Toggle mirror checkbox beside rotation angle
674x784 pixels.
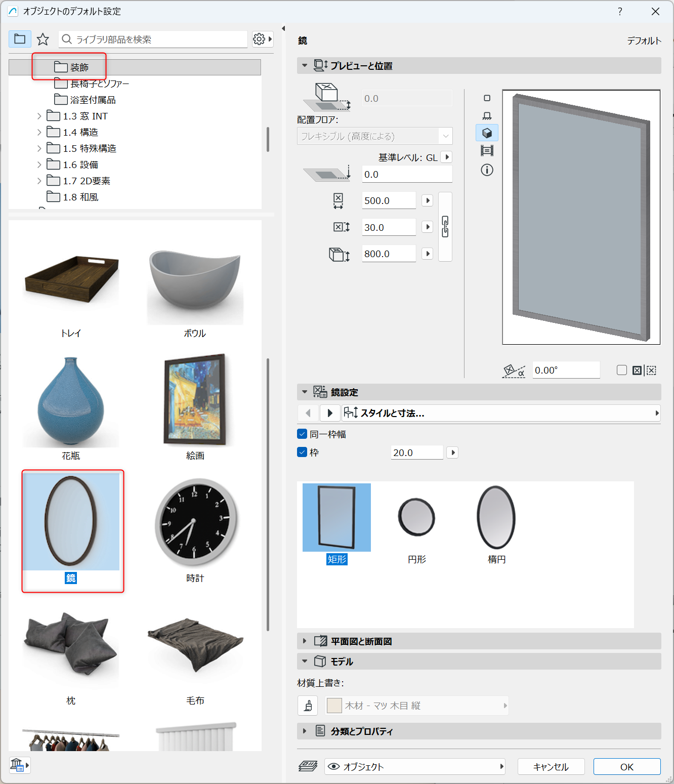tap(622, 370)
